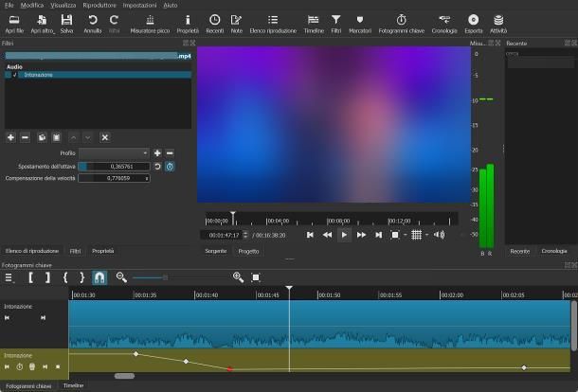Select the red keyframe marker
This screenshot has width=578, height=392.
pyautogui.click(x=230, y=368)
